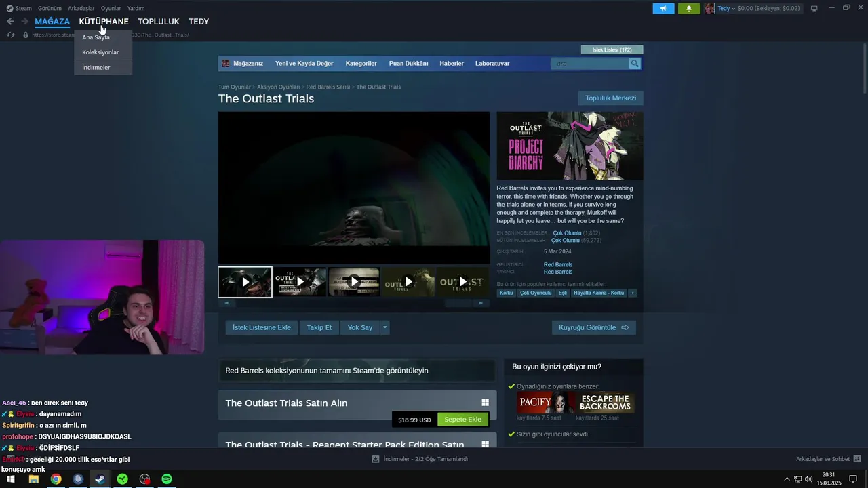The width and height of the screenshot is (868, 488).
Task: Open the Oyunlar menu
Action: (111, 8)
